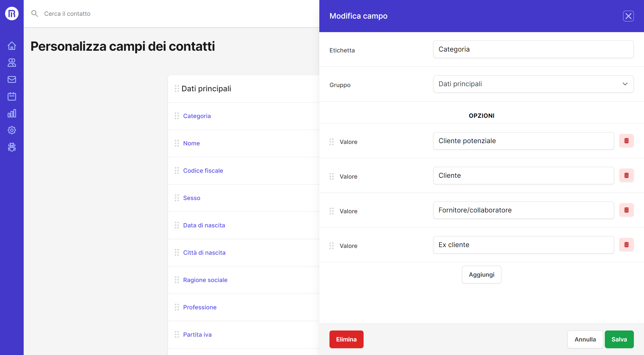Viewport: 644px width, 355px height.
Task: Open the calendar icon in sidebar
Action: [12, 96]
